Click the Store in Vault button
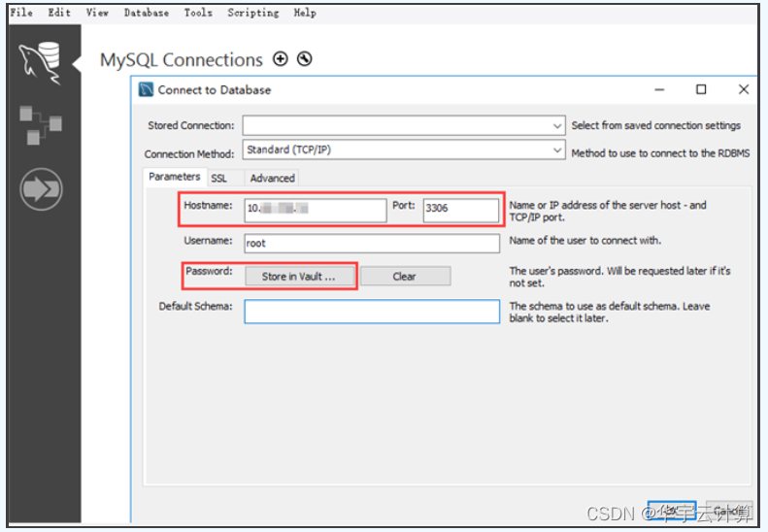 tap(299, 277)
